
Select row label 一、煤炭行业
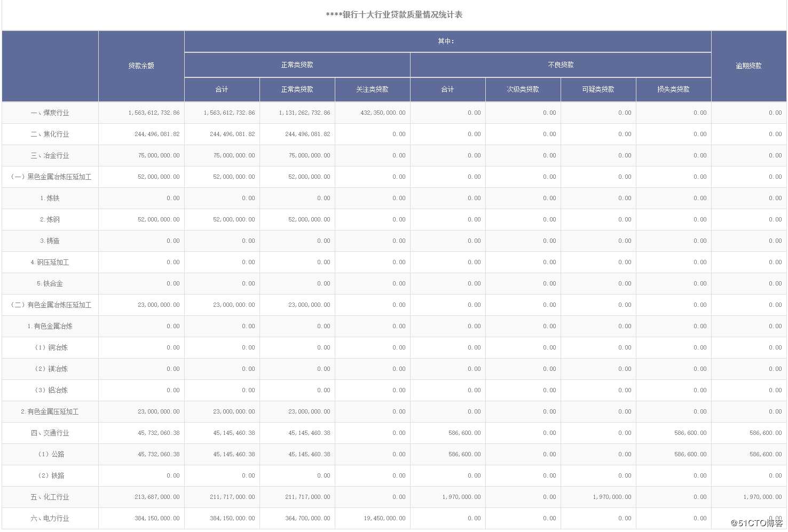tap(50, 113)
